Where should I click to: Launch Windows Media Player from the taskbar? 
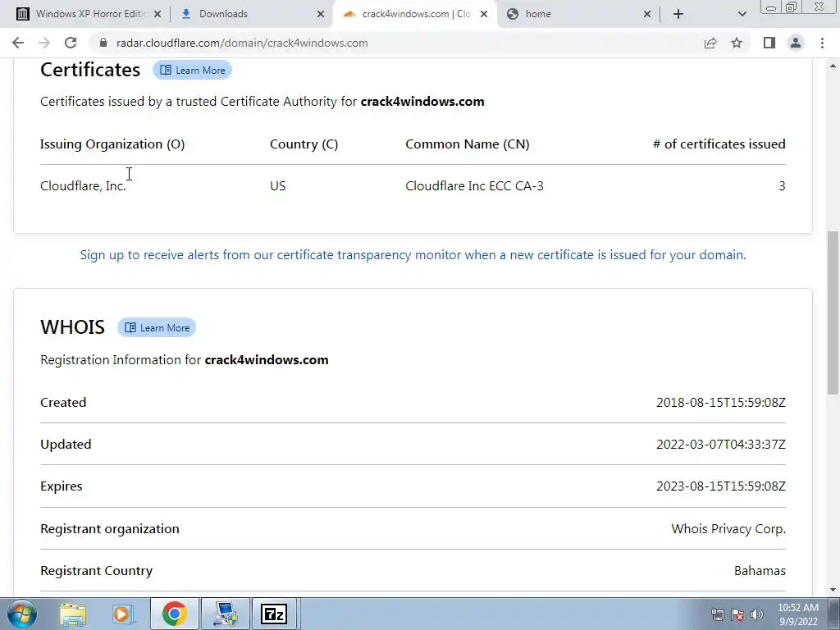pos(122,614)
